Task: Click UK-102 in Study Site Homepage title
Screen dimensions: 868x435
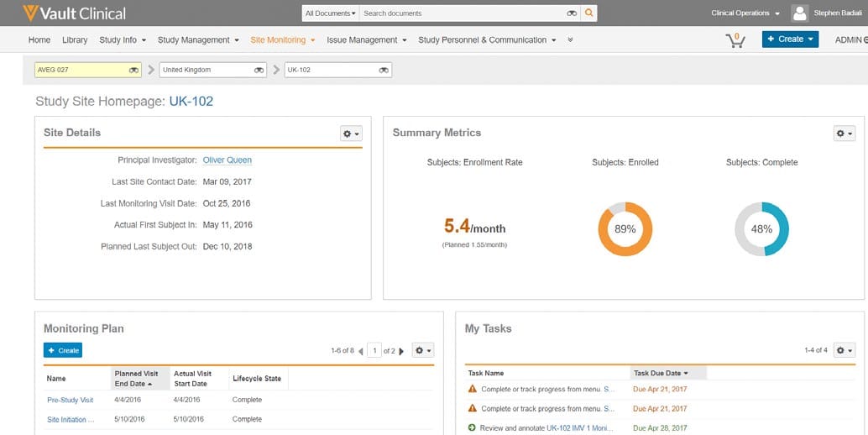Action: pos(191,102)
